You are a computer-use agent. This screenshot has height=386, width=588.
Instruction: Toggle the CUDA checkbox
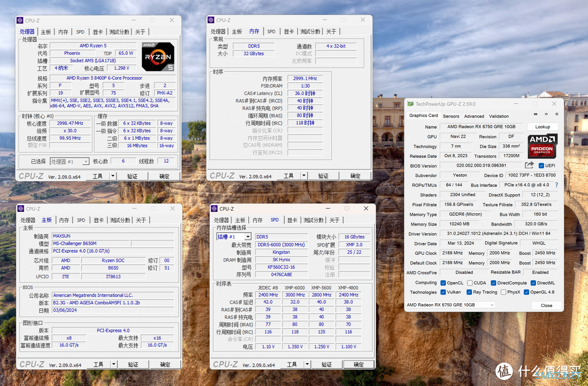click(469, 283)
